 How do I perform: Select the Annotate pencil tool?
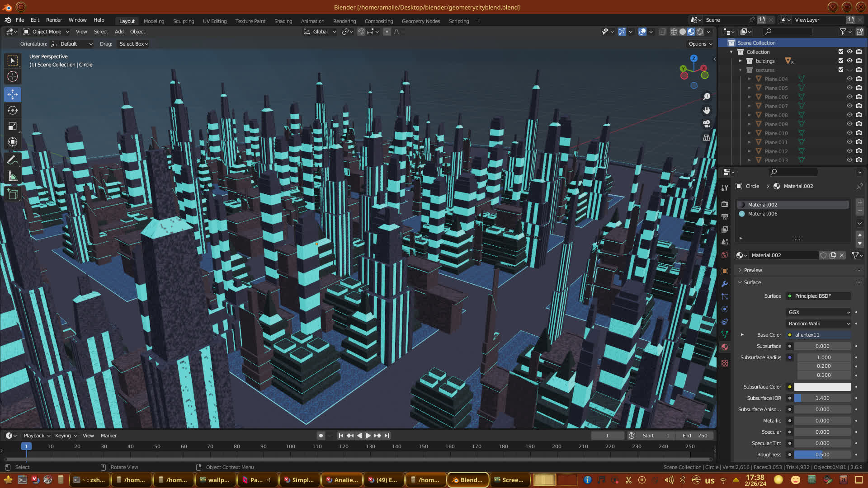pyautogui.click(x=13, y=160)
